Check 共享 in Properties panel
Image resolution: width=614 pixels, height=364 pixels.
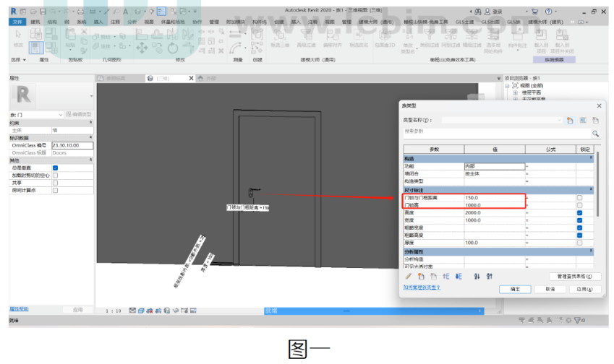click(55, 183)
